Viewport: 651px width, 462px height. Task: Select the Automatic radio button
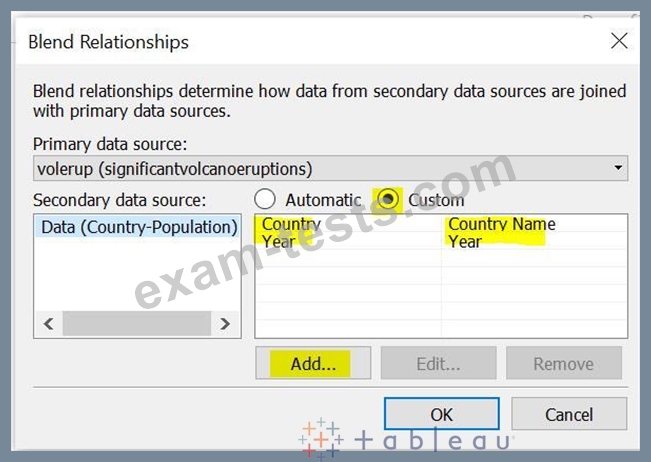point(265,199)
